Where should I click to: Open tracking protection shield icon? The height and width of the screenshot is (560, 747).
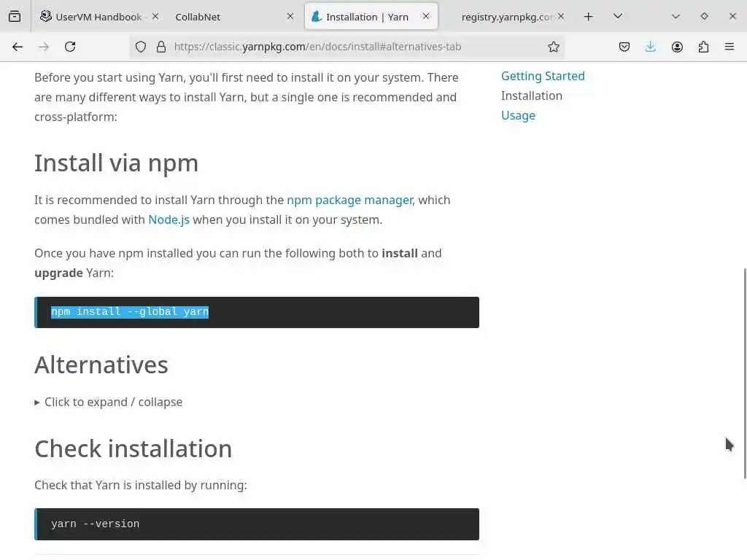click(141, 47)
